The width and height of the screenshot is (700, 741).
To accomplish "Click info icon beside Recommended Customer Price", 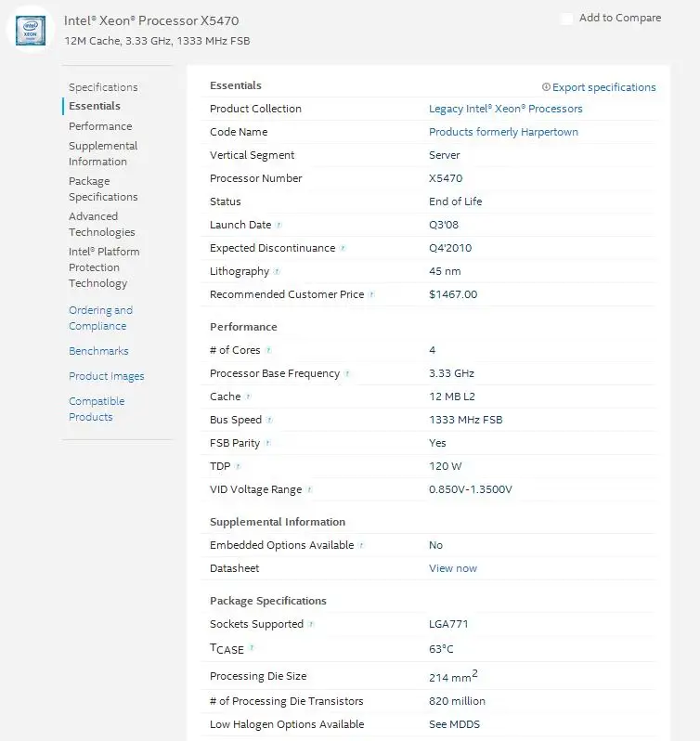I will point(371,294).
